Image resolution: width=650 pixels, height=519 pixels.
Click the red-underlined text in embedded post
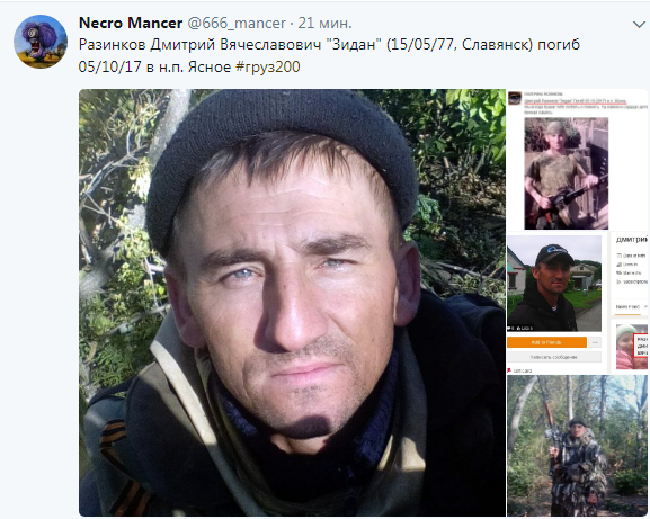575,101
